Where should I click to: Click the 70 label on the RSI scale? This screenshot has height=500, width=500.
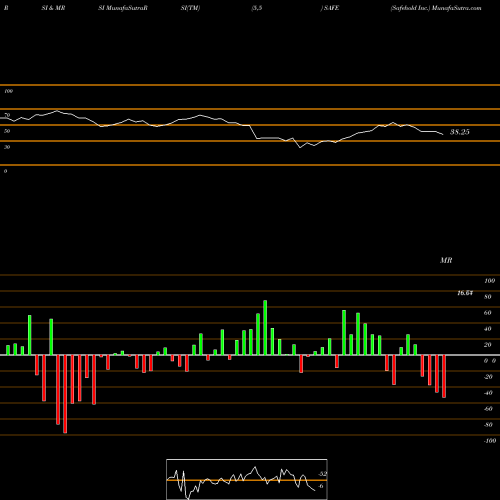(7, 115)
